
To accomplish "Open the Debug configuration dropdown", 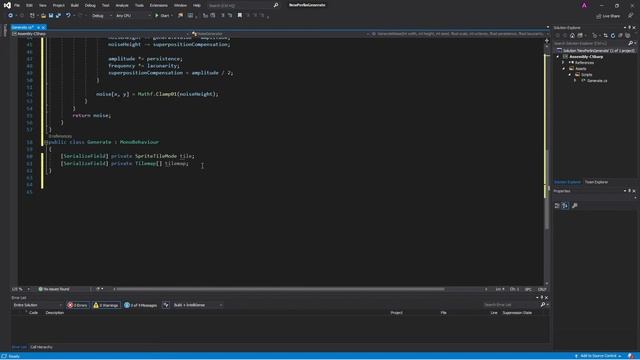I will click(x=101, y=16).
